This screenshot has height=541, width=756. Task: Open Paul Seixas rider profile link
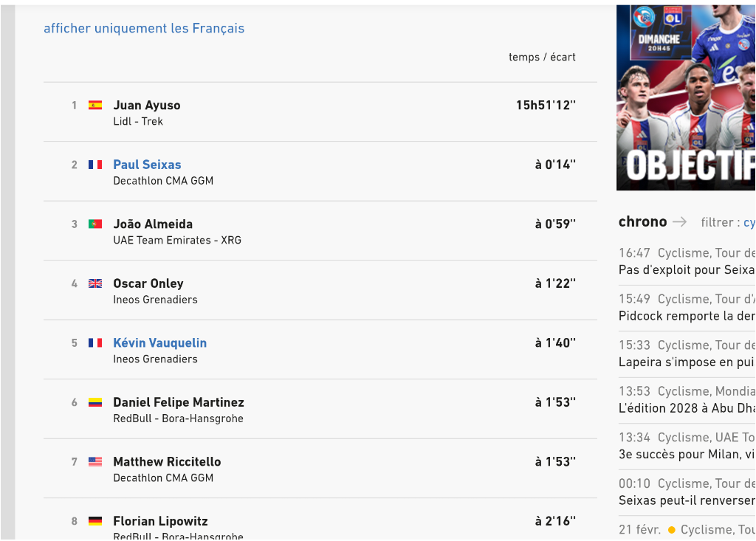click(147, 165)
